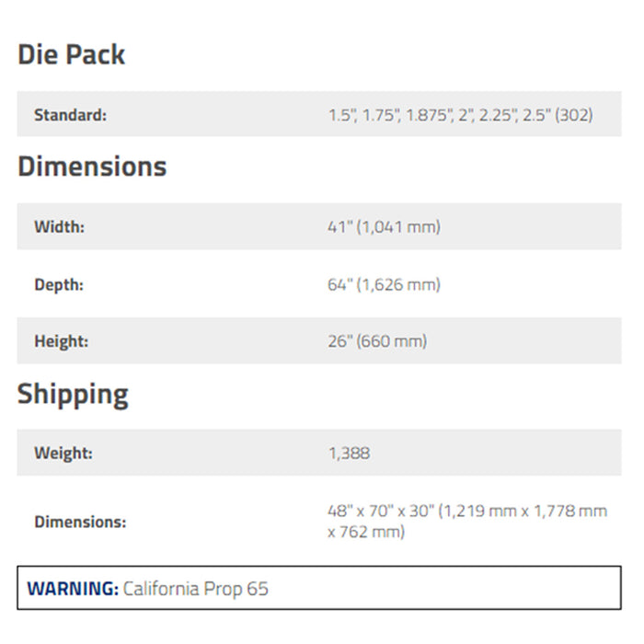Viewport: 644px width, 644px height.
Task: Click the California Prop 65 warning link
Action: point(195,589)
